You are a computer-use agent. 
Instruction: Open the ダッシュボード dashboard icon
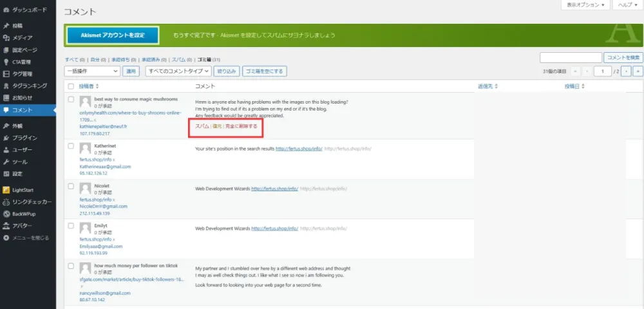click(x=6, y=10)
